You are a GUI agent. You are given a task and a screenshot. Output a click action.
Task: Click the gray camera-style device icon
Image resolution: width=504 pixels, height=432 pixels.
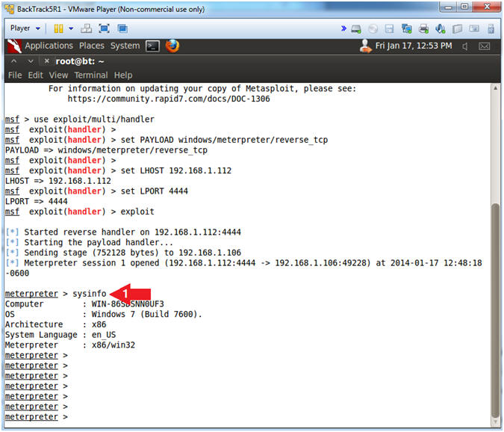click(474, 28)
